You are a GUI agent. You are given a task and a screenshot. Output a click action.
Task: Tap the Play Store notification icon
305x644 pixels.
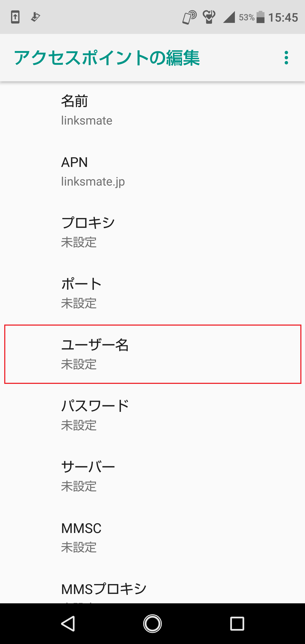click(35, 17)
